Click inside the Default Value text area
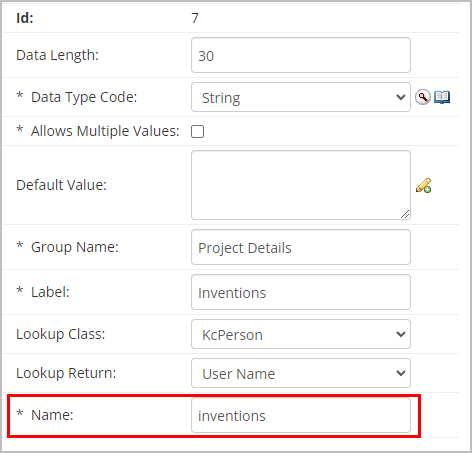Screen dimensions: 472x453 pyautogui.click(x=301, y=185)
